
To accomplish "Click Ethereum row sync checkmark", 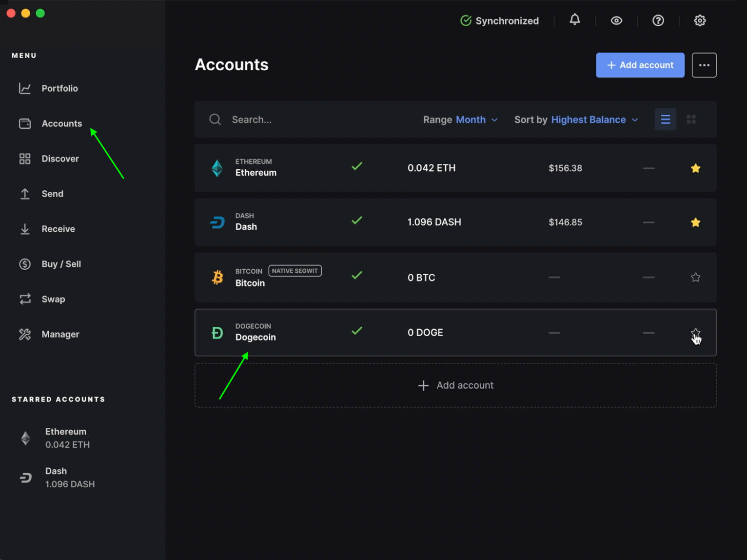I will point(357,166).
